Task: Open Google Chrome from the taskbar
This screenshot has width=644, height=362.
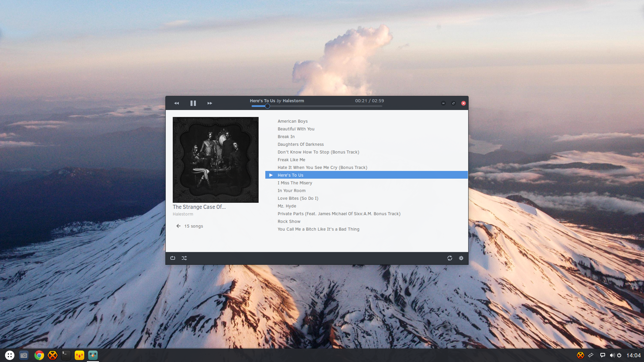Action: 39,355
